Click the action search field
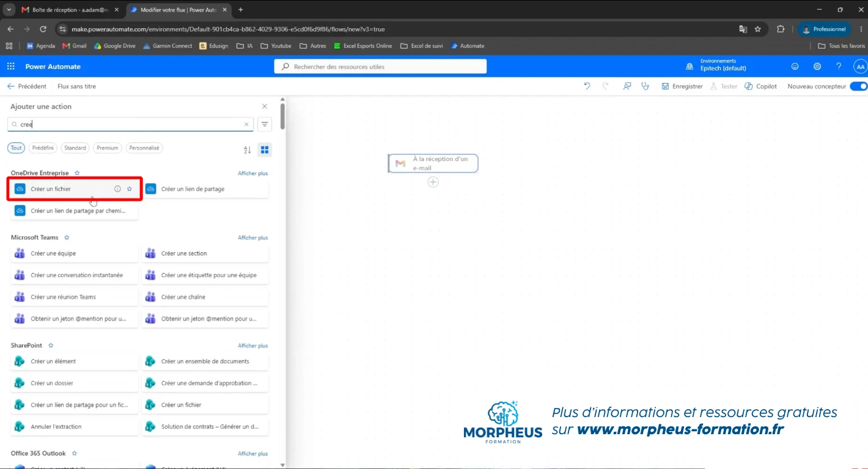The height and width of the screenshot is (469, 868). point(131,124)
